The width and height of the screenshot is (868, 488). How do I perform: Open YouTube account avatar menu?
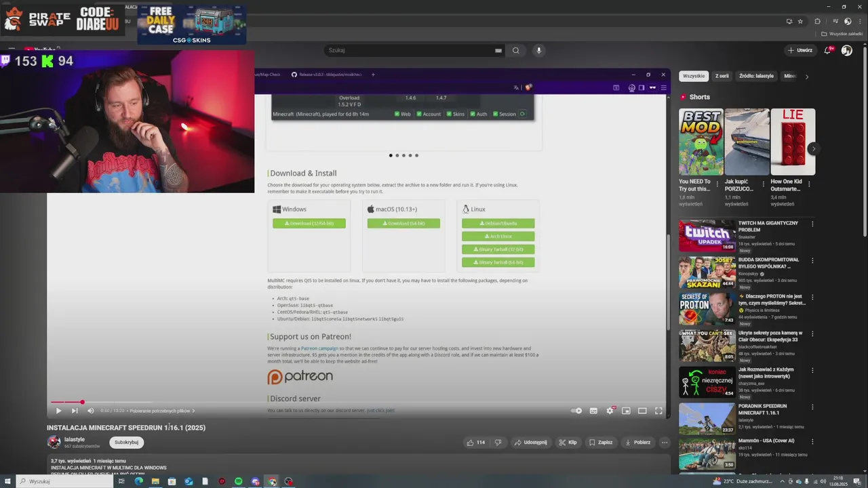847,50
